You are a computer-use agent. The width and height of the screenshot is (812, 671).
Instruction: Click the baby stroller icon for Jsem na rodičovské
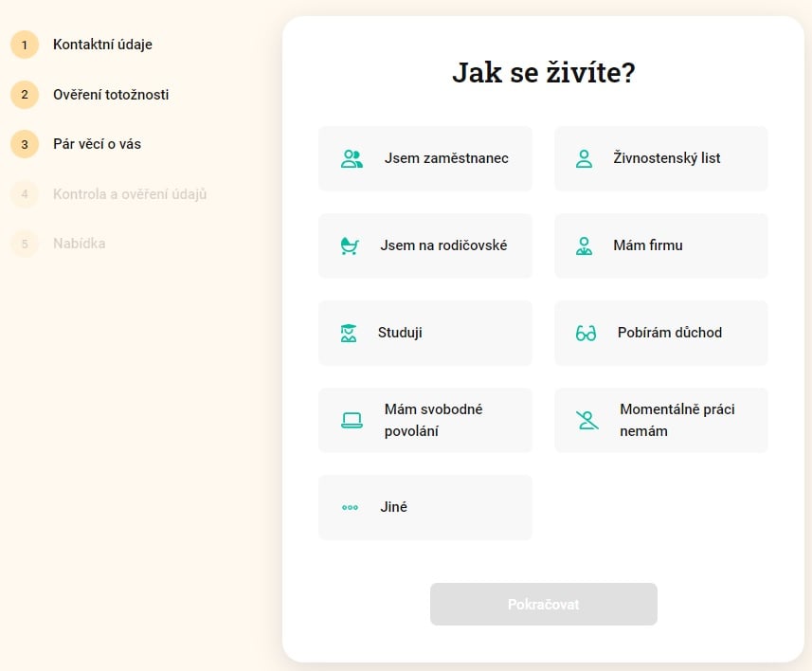[350, 245]
